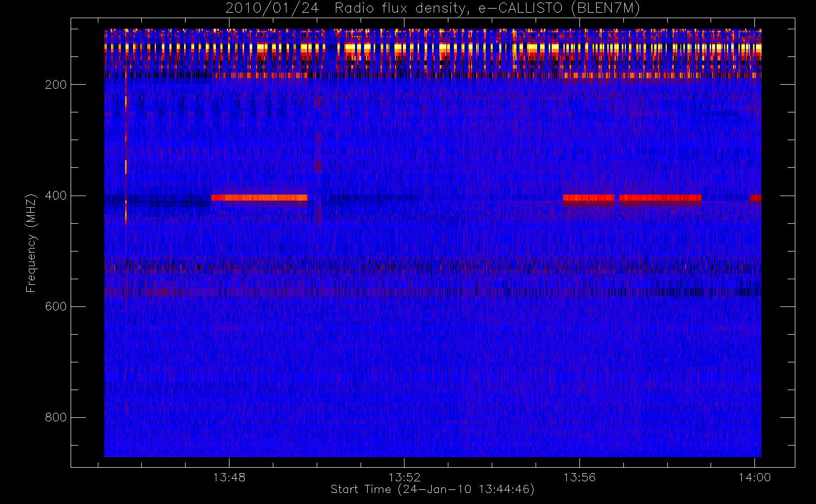Select the 200 frequency tick label

56,85
